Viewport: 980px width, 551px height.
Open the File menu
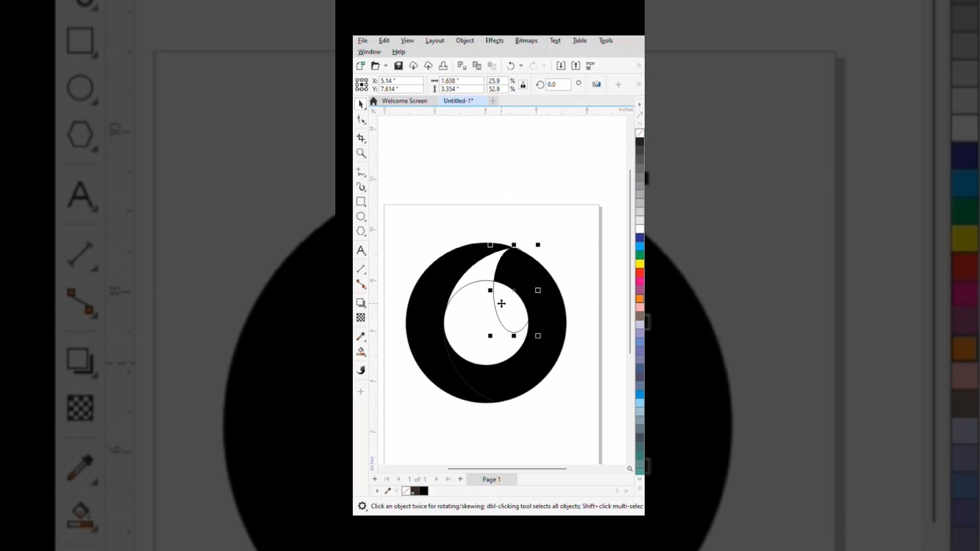(362, 41)
